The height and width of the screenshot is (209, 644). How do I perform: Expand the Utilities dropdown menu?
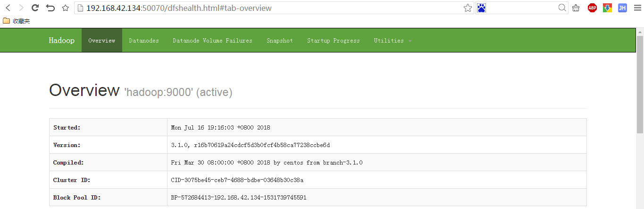(393, 41)
